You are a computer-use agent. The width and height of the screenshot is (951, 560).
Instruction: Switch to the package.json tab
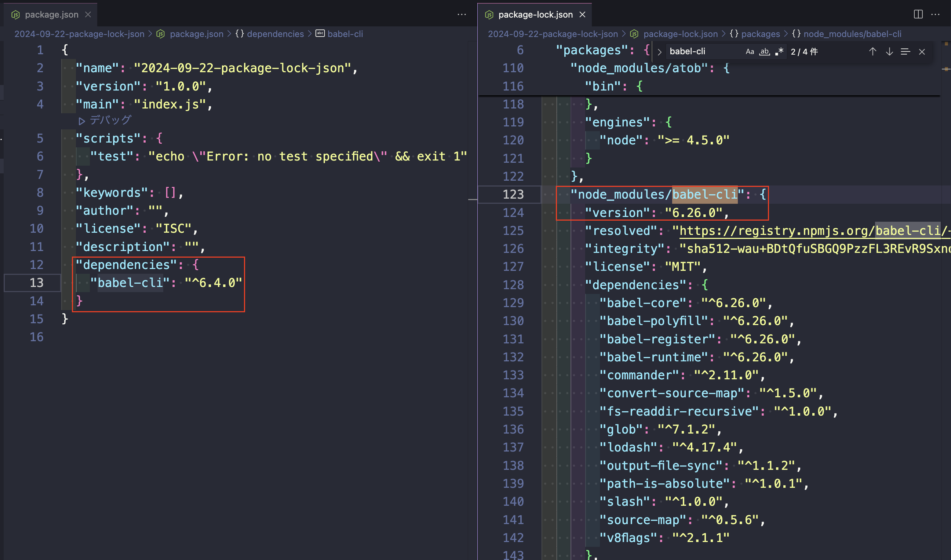pyautogui.click(x=51, y=14)
